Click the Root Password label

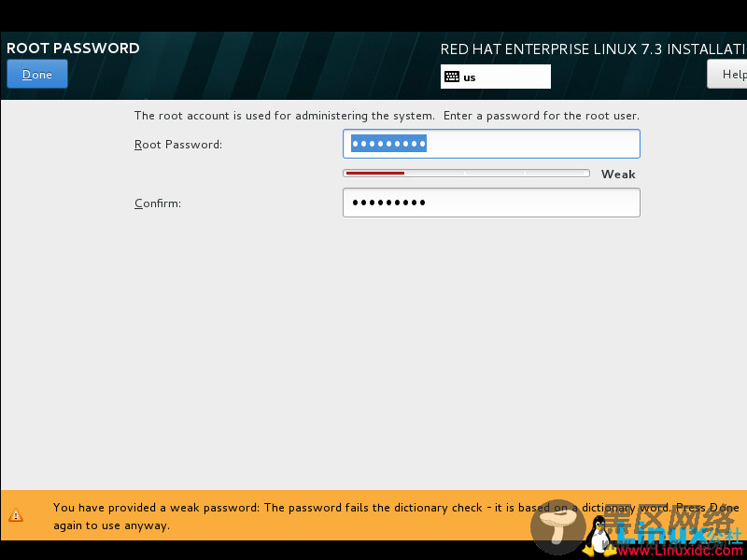(x=178, y=145)
